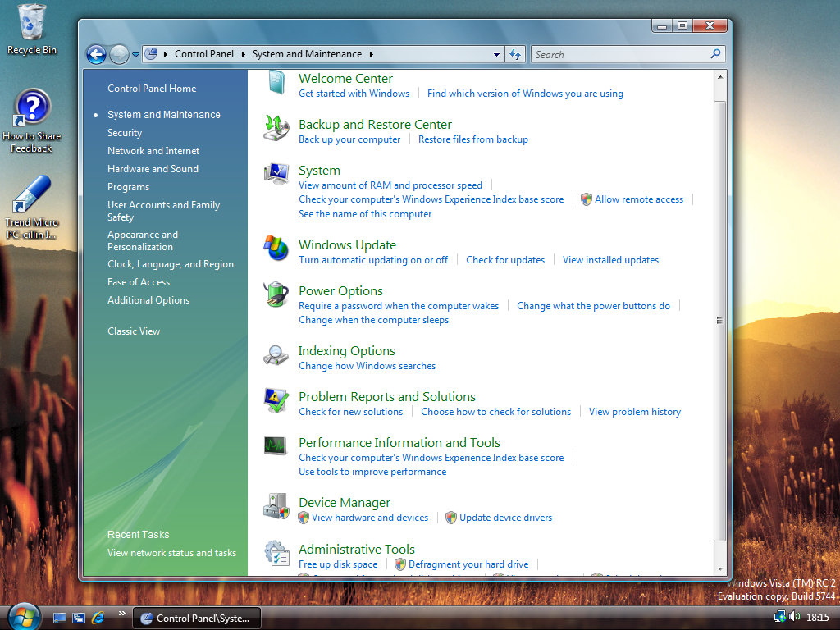The height and width of the screenshot is (630, 840).
Task: Click Free up disk space link
Action: point(338,564)
